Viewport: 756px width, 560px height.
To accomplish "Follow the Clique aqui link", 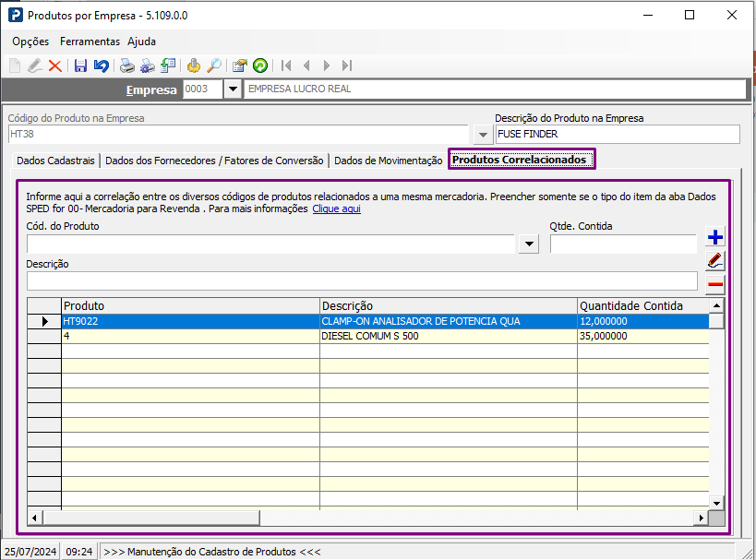I will click(x=337, y=209).
